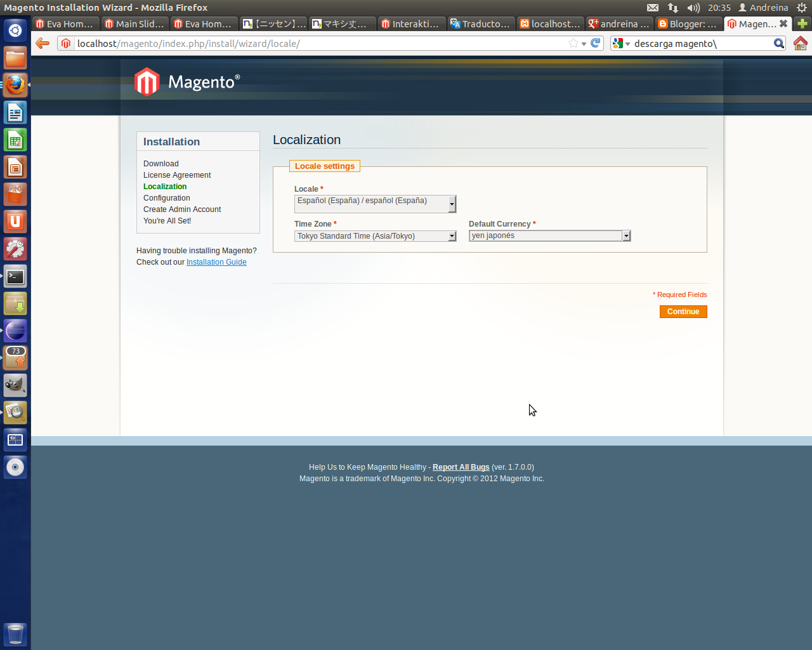This screenshot has width=812, height=650.
Task: Open the terminal from the launcher
Action: tap(15, 275)
